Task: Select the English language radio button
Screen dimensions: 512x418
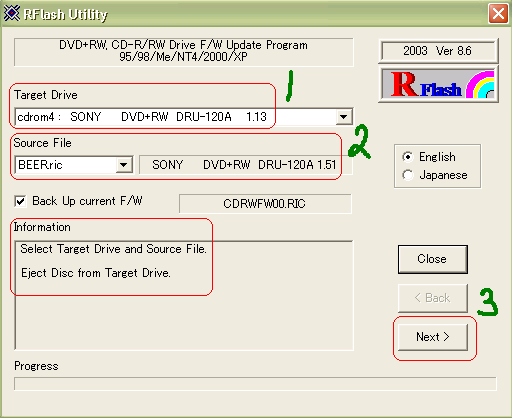Action: 408,157
